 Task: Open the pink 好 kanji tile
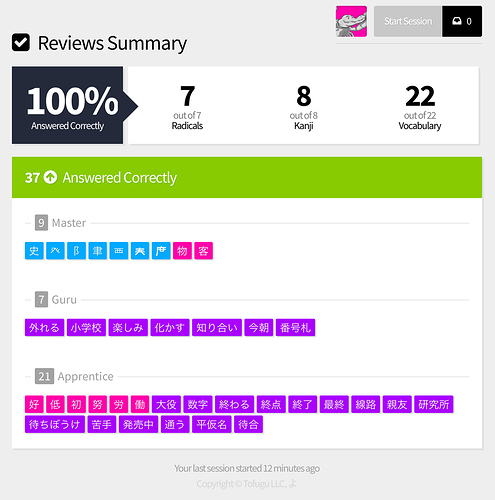(x=34, y=404)
